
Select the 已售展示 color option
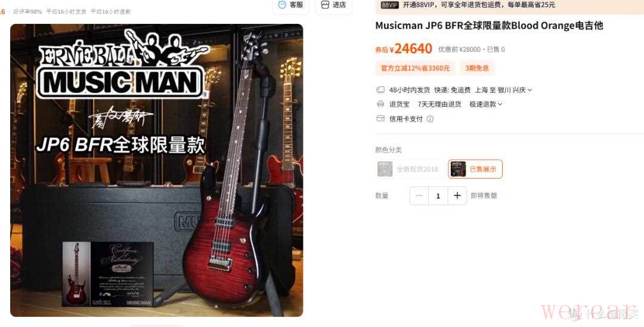pos(475,169)
